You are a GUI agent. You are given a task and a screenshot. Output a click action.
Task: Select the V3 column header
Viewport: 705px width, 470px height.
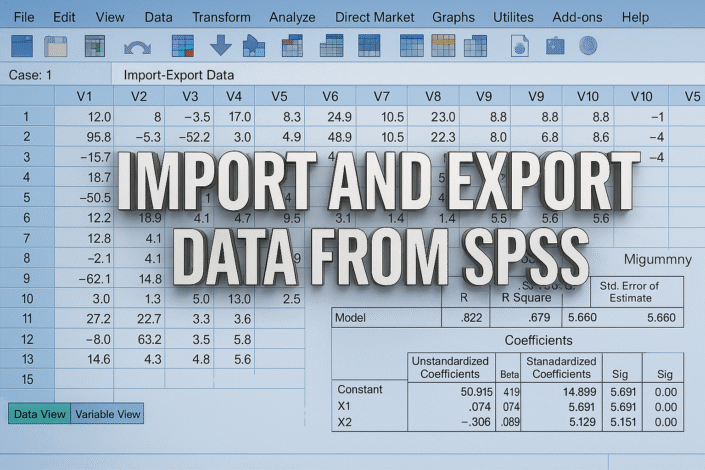point(189,96)
